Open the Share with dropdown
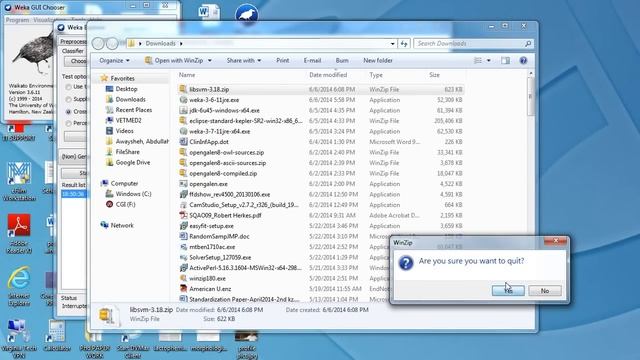This screenshot has width=640, height=360. pyautogui.click(x=244, y=60)
